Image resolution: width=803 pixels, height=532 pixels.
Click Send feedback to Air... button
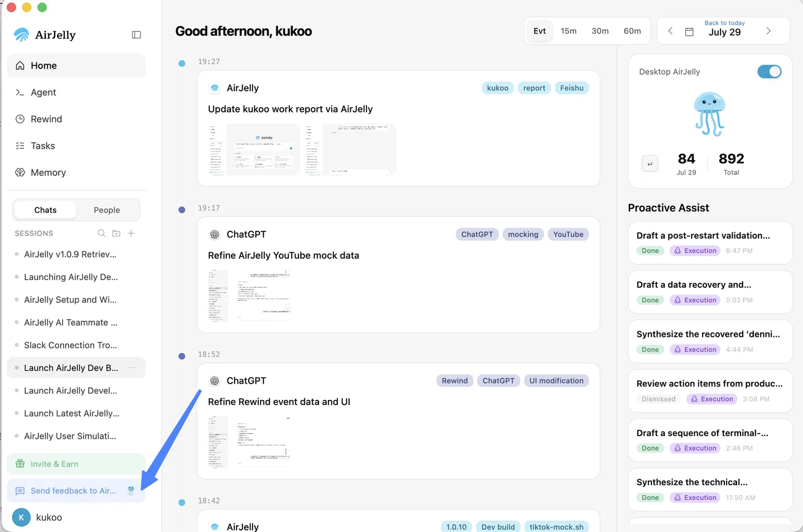(76, 491)
